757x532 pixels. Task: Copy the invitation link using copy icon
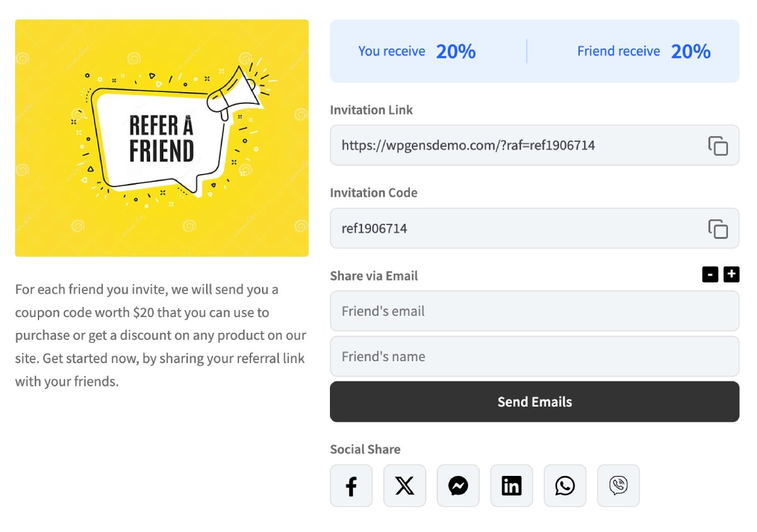[718, 146]
